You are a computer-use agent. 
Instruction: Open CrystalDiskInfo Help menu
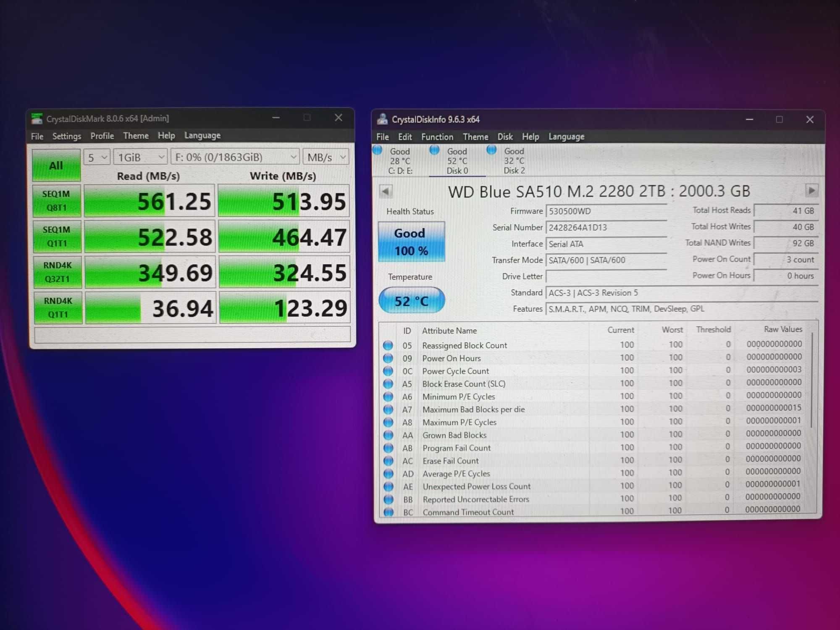click(x=530, y=136)
